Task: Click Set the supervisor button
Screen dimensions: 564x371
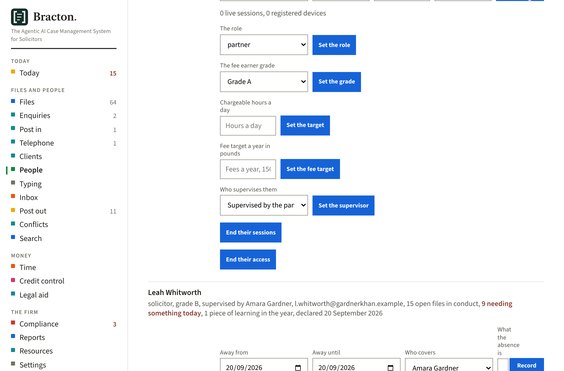Action: coord(343,205)
